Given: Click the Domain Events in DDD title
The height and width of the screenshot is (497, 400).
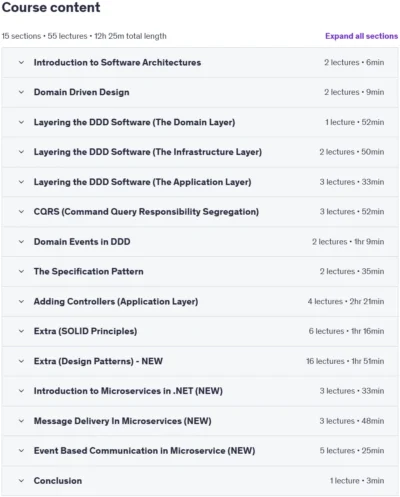Looking at the screenshot, I should pos(82,242).
